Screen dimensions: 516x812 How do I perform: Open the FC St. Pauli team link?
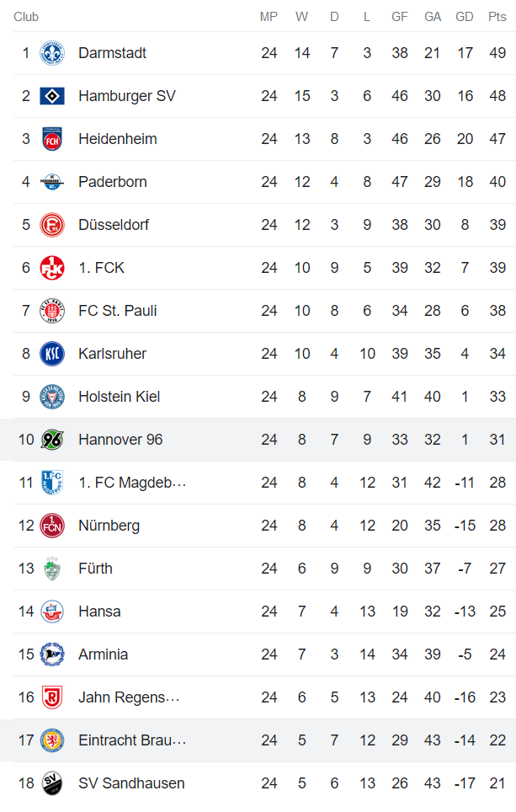(x=117, y=311)
